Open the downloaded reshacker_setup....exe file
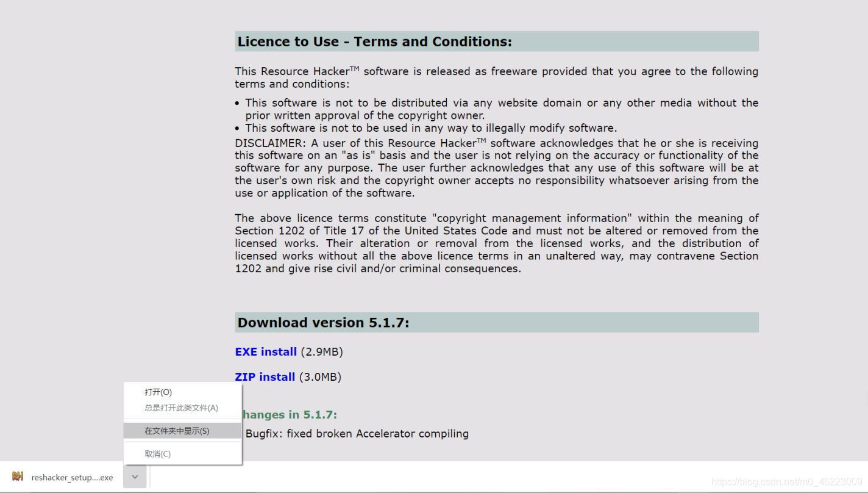 point(72,477)
